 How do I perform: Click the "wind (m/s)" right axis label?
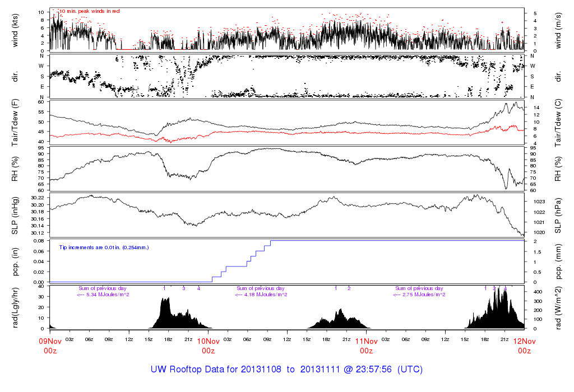point(559,29)
